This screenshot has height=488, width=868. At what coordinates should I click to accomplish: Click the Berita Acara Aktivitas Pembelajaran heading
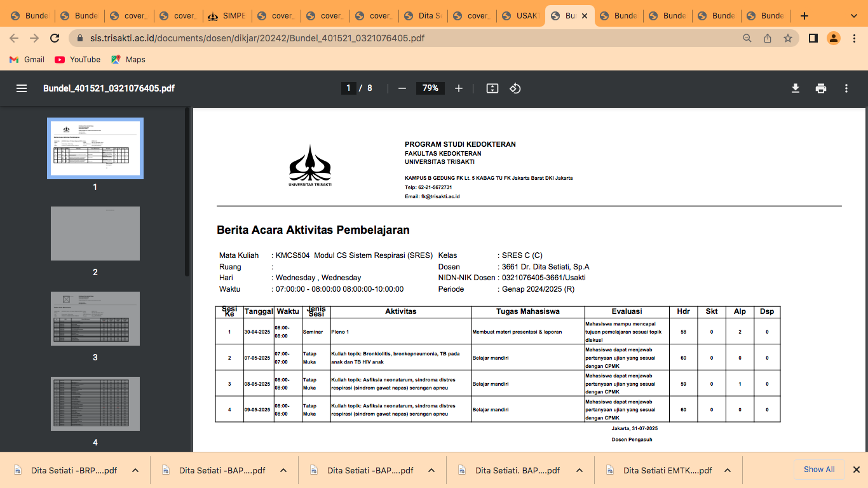(x=313, y=230)
